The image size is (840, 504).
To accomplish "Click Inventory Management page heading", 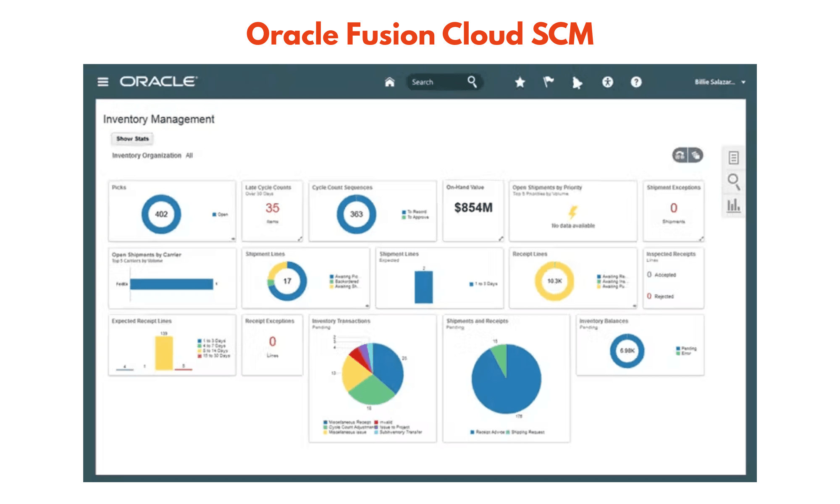I will tap(159, 119).
